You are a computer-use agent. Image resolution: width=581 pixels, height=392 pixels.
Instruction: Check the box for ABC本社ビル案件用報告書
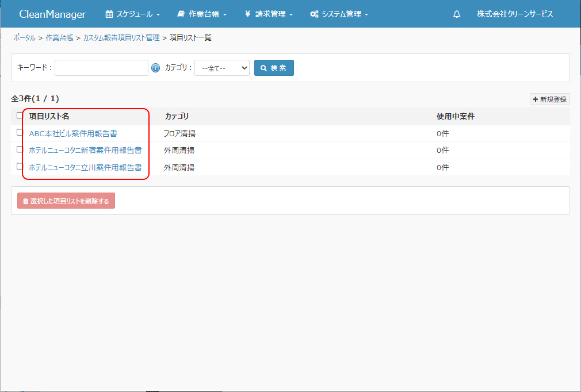click(x=20, y=133)
